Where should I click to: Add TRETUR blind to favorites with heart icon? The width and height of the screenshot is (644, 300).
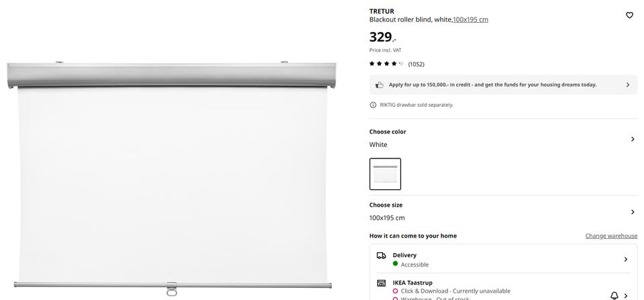[x=629, y=15]
